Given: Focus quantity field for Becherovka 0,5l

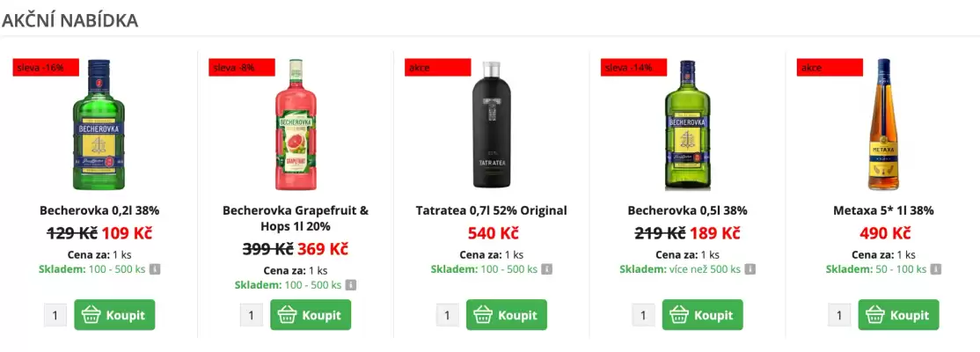Looking at the screenshot, I should coord(643,315).
